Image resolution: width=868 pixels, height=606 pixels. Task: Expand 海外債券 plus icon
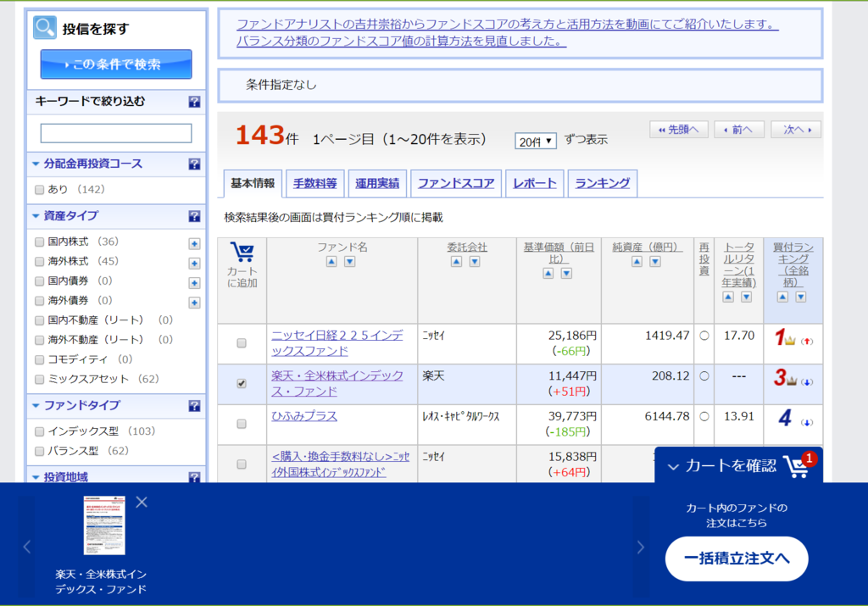click(x=194, y=303)
